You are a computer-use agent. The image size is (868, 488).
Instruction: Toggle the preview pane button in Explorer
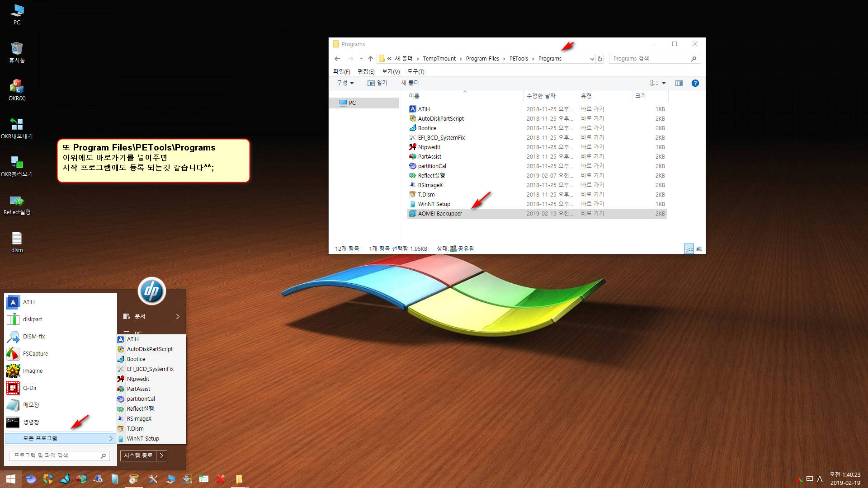679,83
